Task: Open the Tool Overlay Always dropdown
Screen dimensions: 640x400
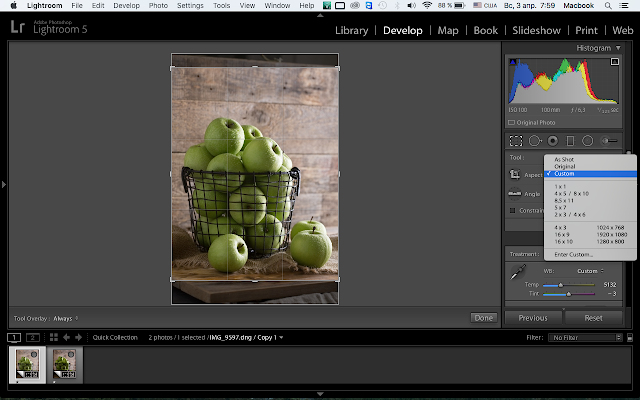Action: (x=65, y=318)
